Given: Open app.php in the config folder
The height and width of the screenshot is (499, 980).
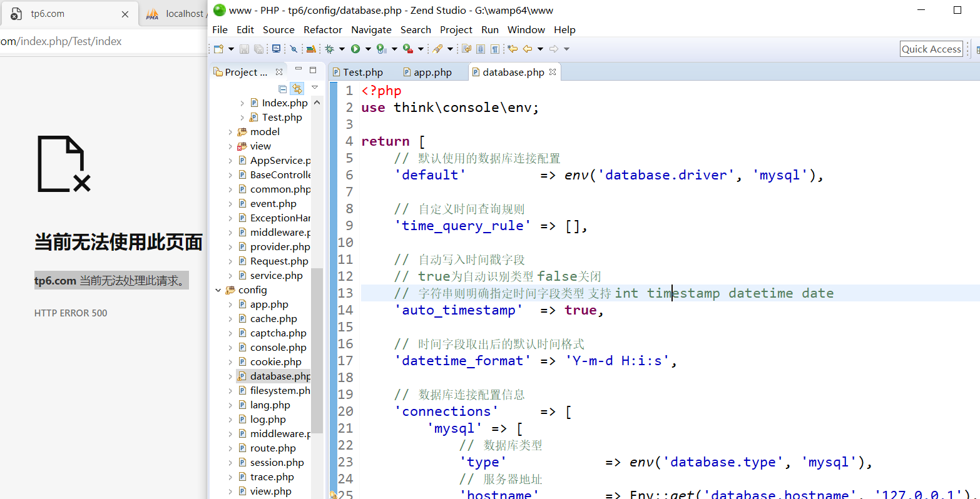Looking at the screenshot, I should 269,305.
